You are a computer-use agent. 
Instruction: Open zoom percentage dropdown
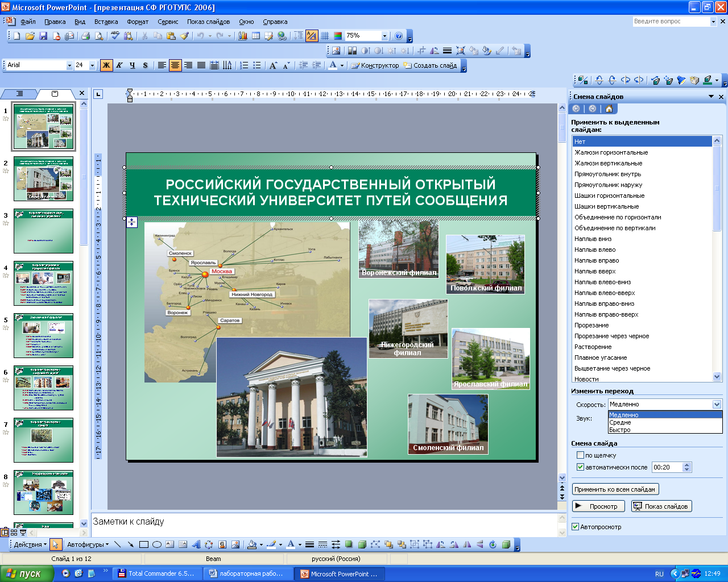tap(385, 36)
